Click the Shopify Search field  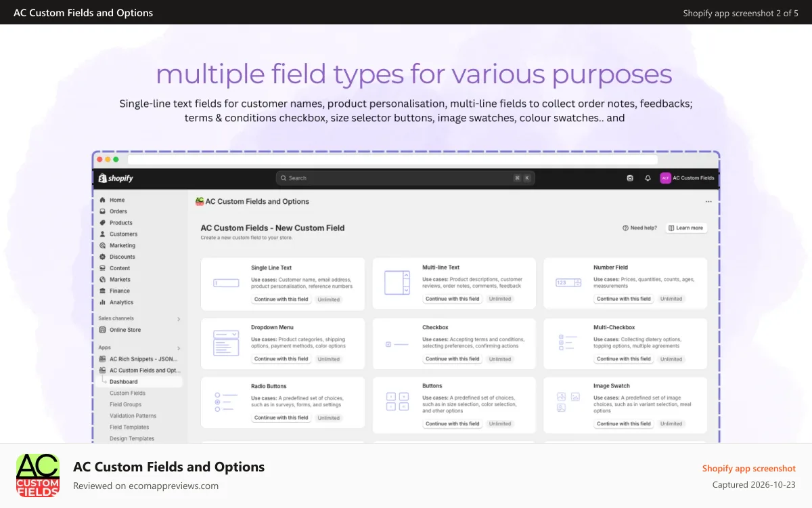click(405, 178)
